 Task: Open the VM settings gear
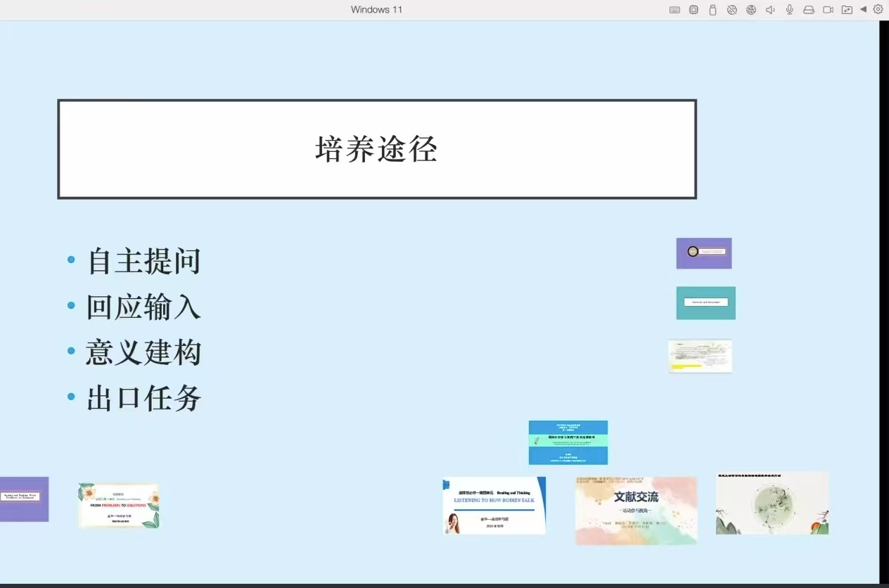coord(878,9)
